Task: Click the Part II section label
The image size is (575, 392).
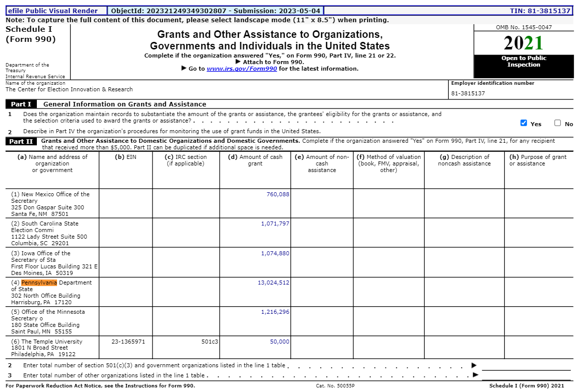Action: point(21,141)
